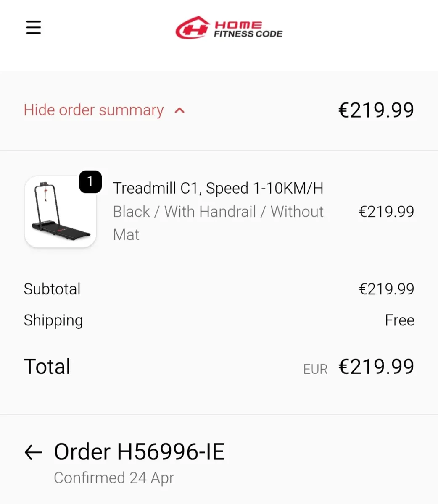Click the Order H56996-IE heading

[x=139, y=452]
